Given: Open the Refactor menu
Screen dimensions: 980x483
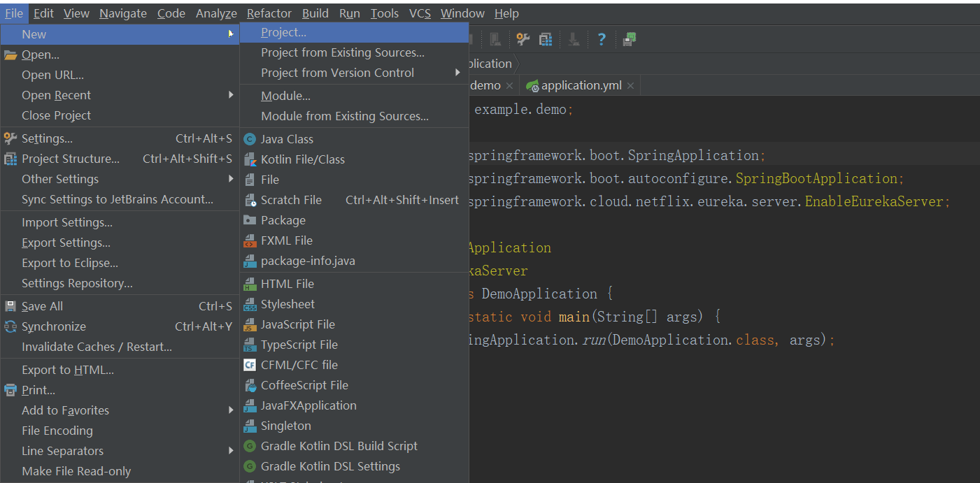Looking at the screenshot, I should [269, 13].
